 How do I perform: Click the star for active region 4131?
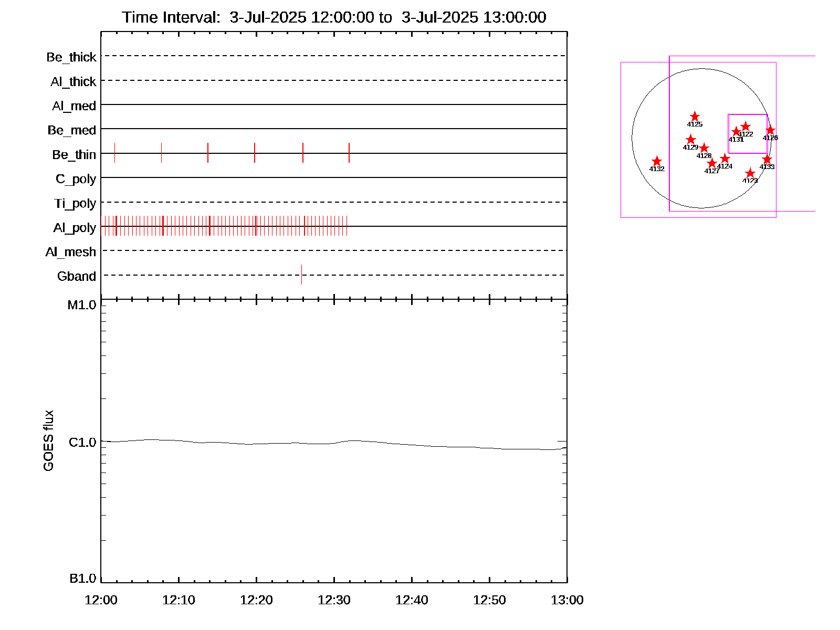click(736, 131)
